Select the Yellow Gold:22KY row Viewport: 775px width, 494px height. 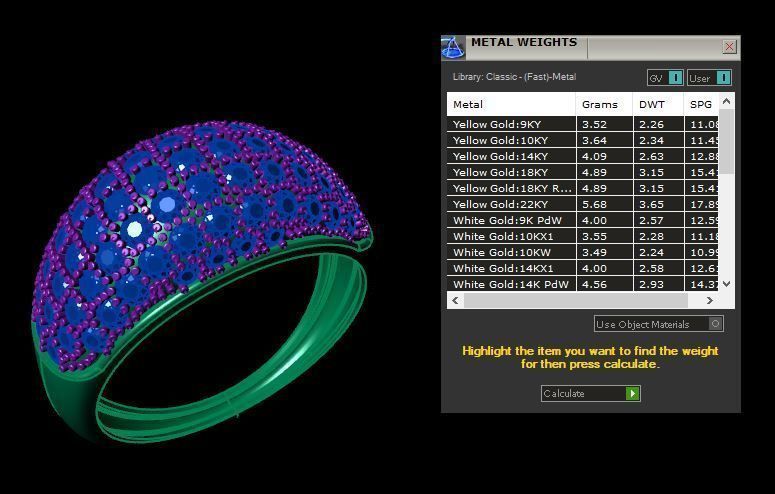(583, 204)
